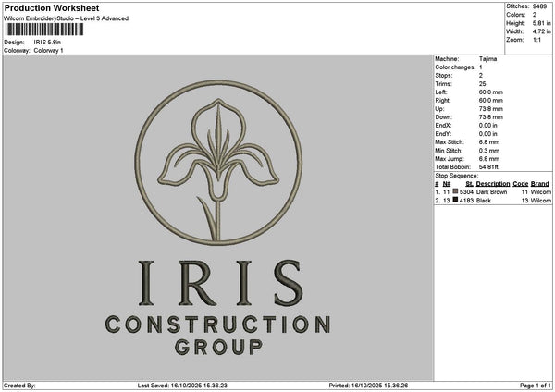Click the Colorway 1 value
The image size is (555, 392).
click(x=48, y=50)
